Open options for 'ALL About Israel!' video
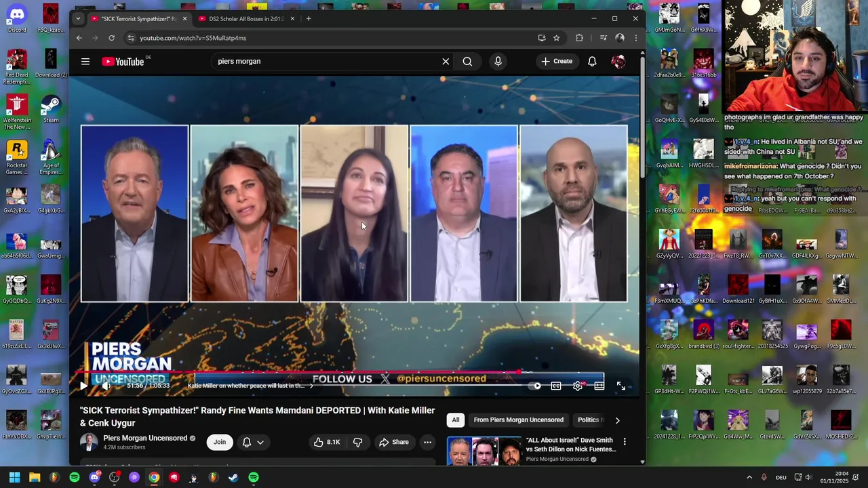 (625, 442)
